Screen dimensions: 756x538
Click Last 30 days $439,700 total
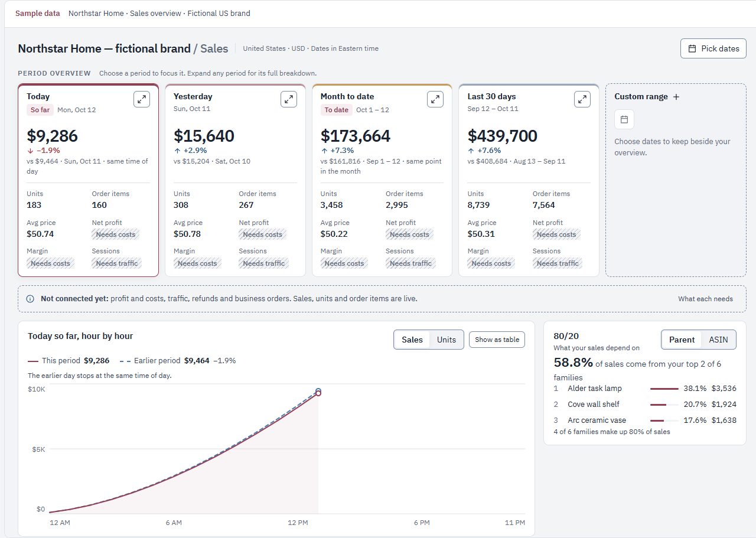click(x=503, y=136)
